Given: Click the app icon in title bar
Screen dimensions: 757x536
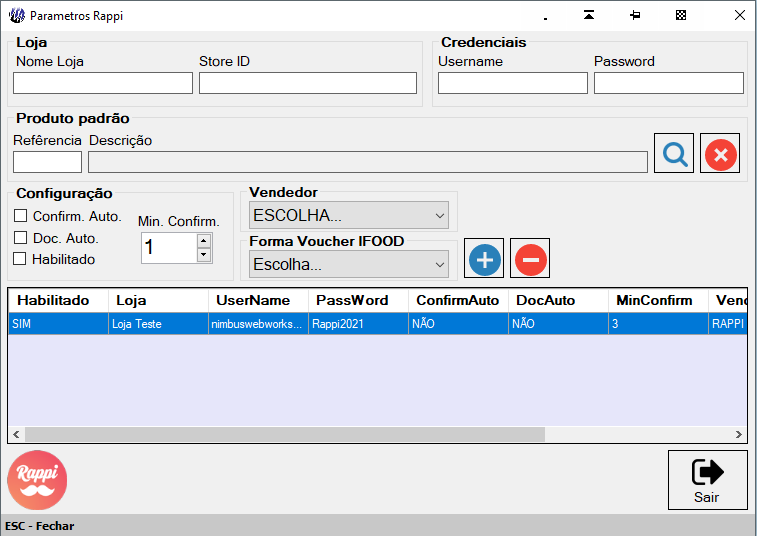Looking at the screenshot, I should [x=16, y=15].
